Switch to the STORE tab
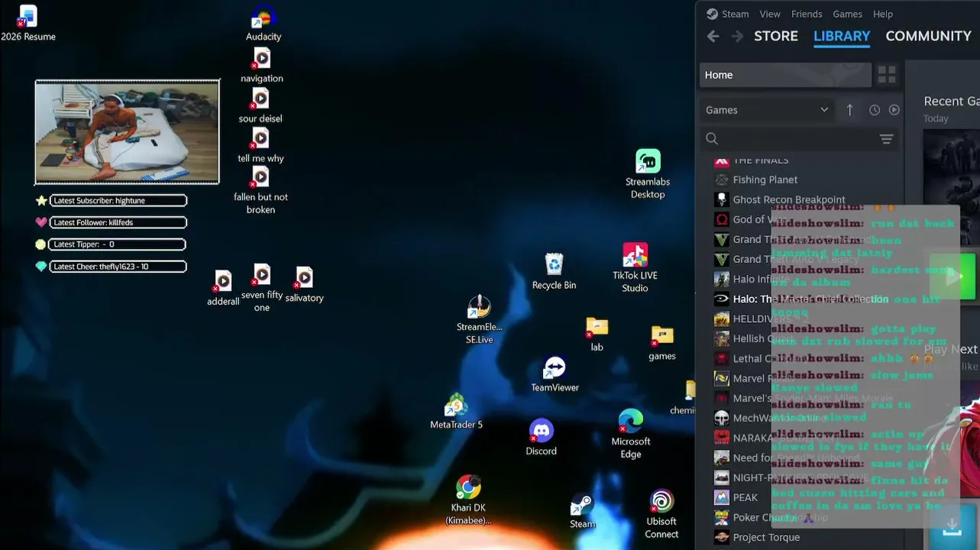 point(776,36)
